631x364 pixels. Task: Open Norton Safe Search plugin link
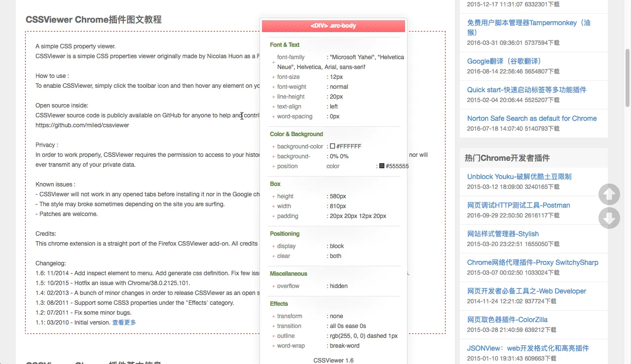click(x=531, y=118)
